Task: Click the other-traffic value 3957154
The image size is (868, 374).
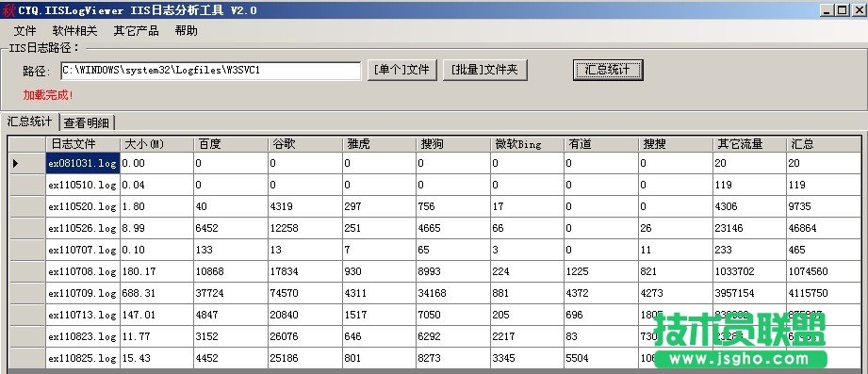Action: (749, 293)
